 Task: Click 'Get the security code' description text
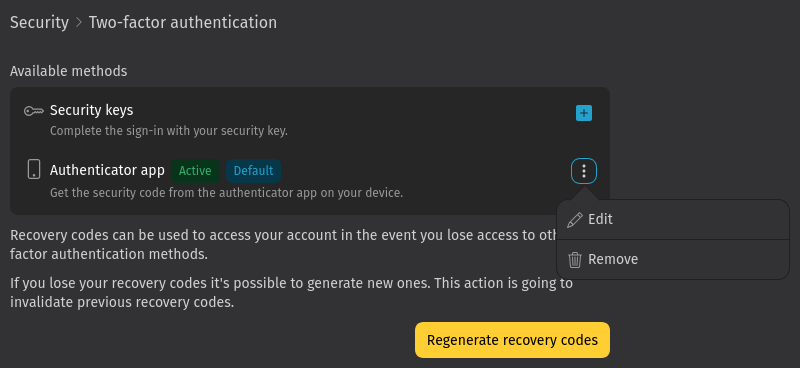click(x=227, y=193)
